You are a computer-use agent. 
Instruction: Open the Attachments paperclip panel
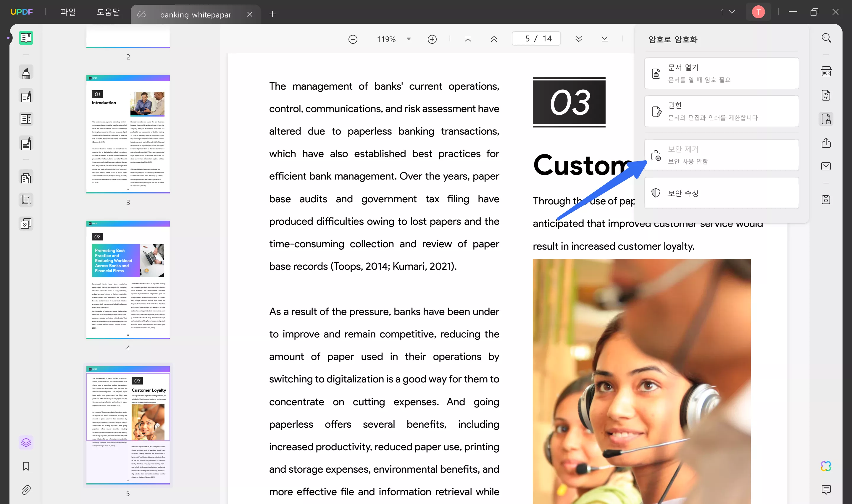click(26, 490)
